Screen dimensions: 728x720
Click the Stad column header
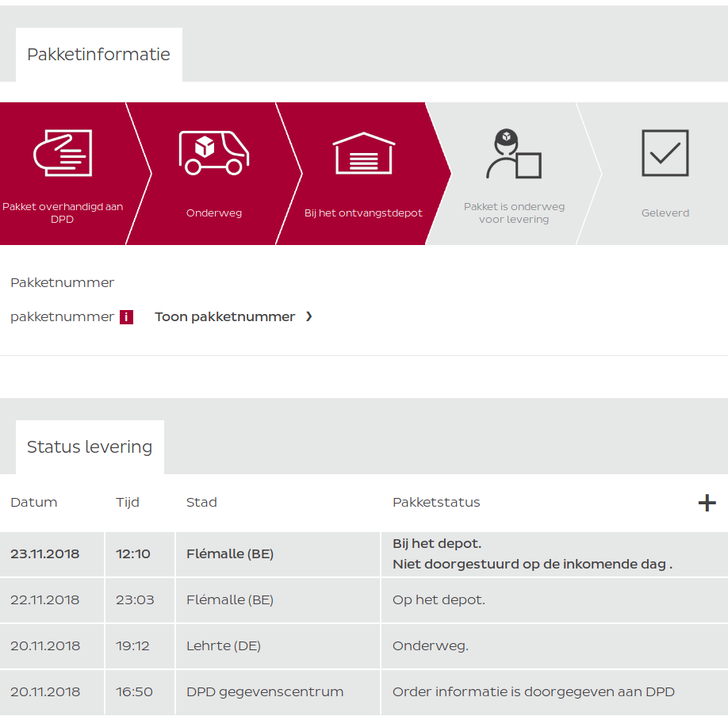click(201, 502)
